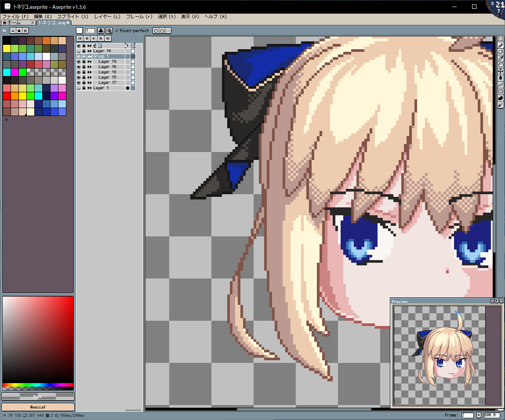505x420 pixels.
Task: Open the palette options menu button
Action: click(25, 31)
